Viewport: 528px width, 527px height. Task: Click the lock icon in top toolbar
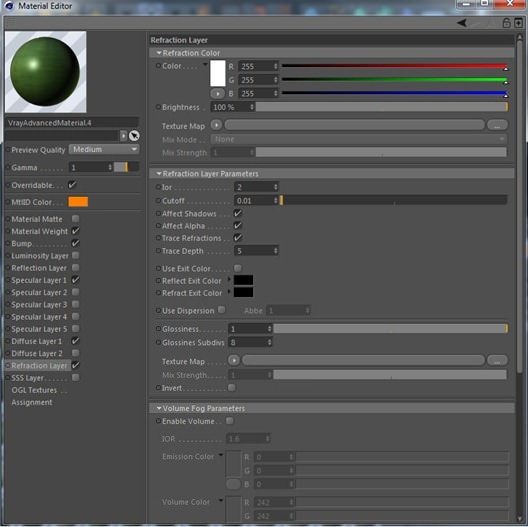pyautogui.click(x=506, y=23)
